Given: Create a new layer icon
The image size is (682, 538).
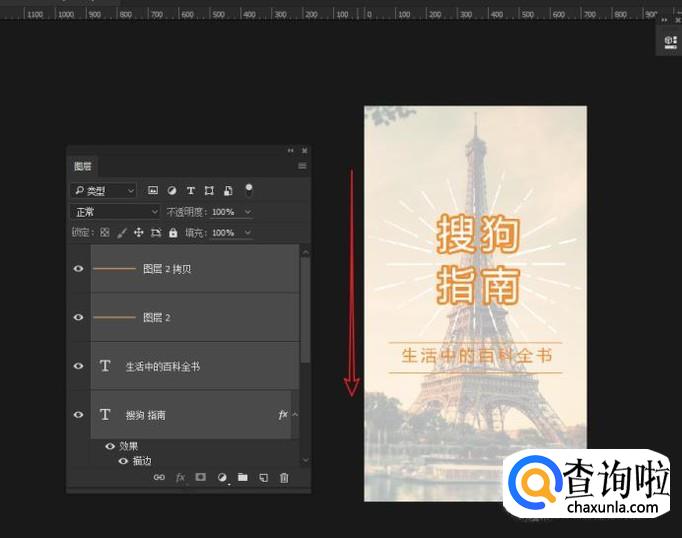Looking at the screenshot, I should pyautogui.click(x=264, y=478).
